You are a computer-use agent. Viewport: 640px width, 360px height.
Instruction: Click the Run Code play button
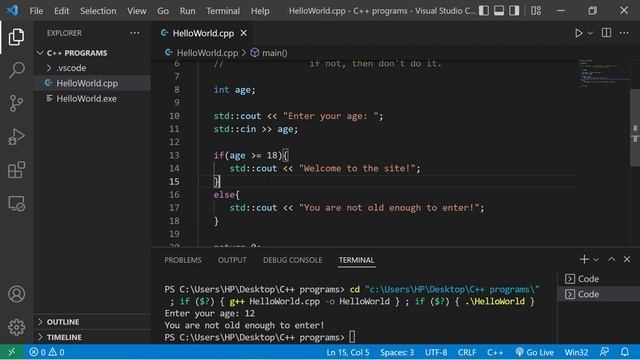(x=578, y=33)
